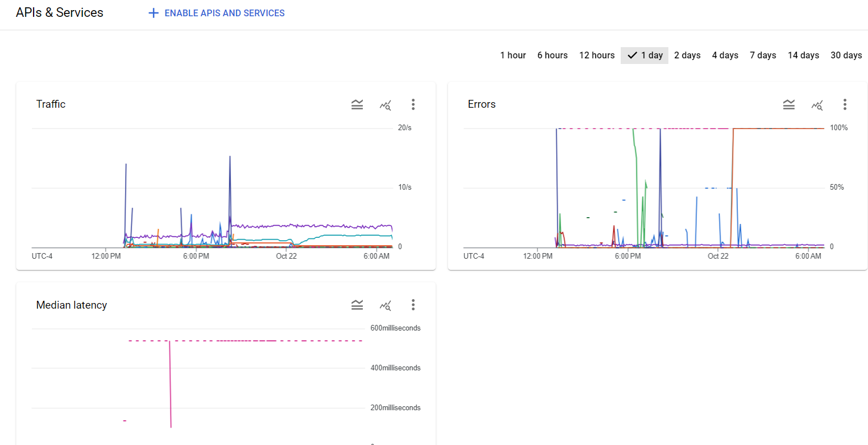Click the 20/s axis label on Traffic chart

(405, 128)
